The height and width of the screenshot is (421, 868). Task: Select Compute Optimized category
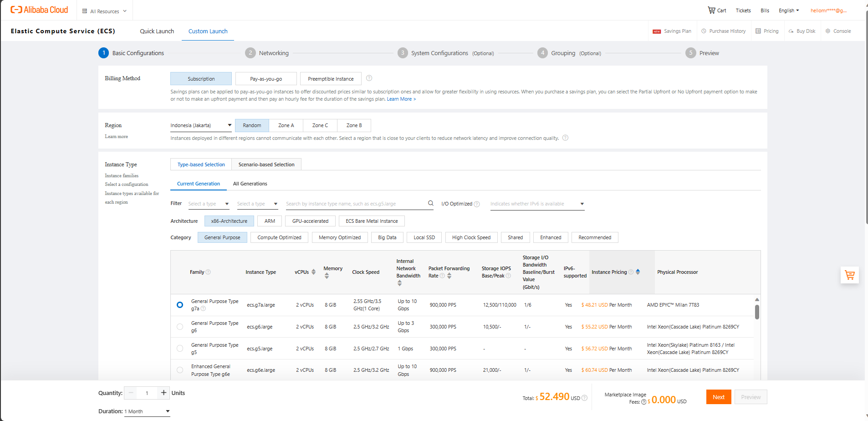pos(279,237)
